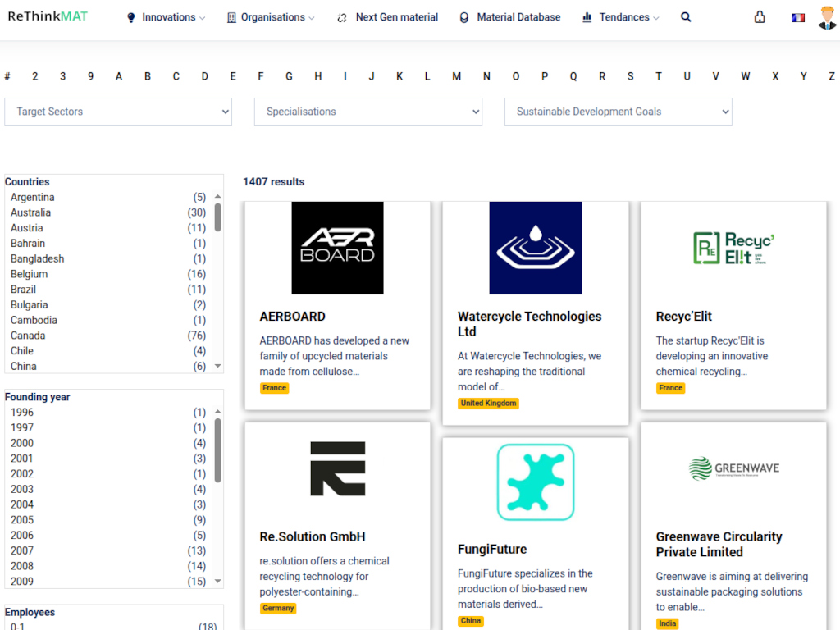Open the Watercycle Technologies logo image
Image resolution: width=840 pixels, height=630 pixels.
click(535, 248)
